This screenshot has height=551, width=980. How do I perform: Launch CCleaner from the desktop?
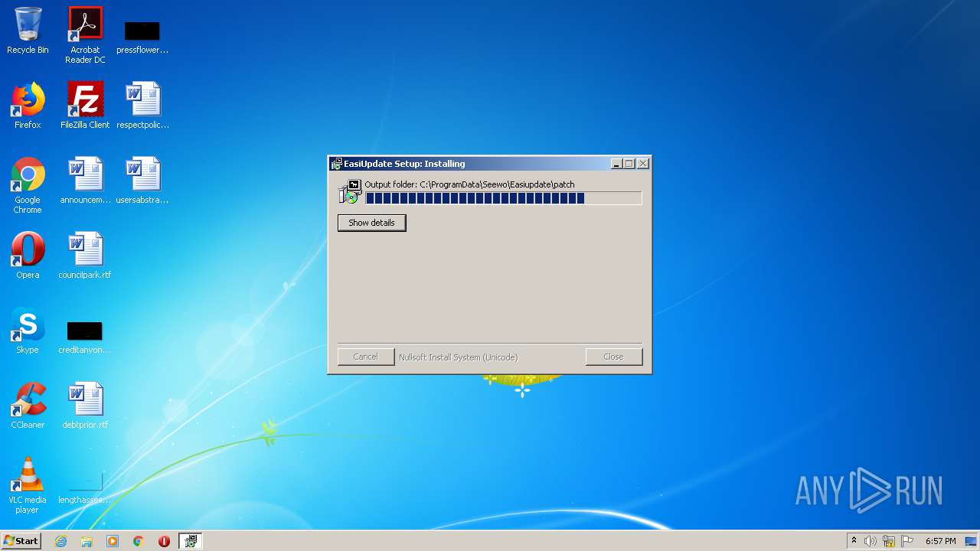tap(28, 406)
